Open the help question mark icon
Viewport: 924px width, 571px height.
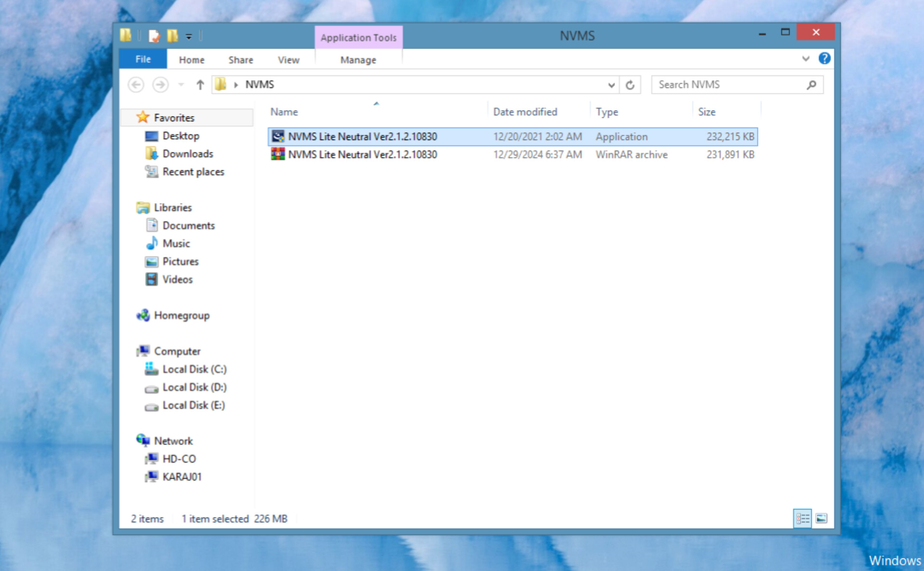824,59
